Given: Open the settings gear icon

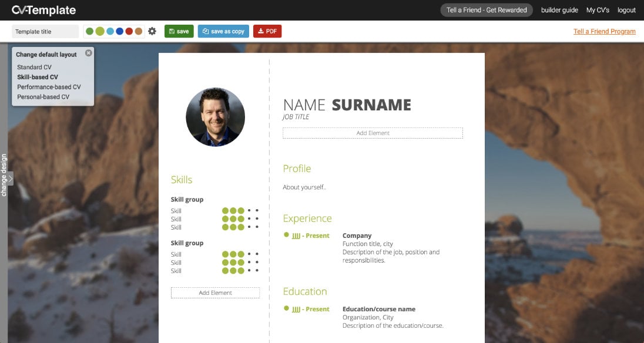Looking at the screenshot, I should point(152,31).
